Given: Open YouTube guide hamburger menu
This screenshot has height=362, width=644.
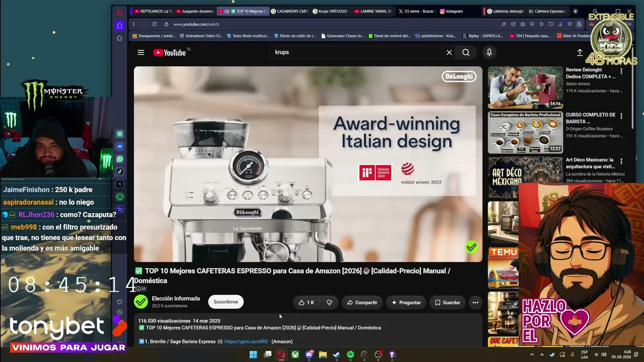Looking at the screenshot, I should coord(141,52).
